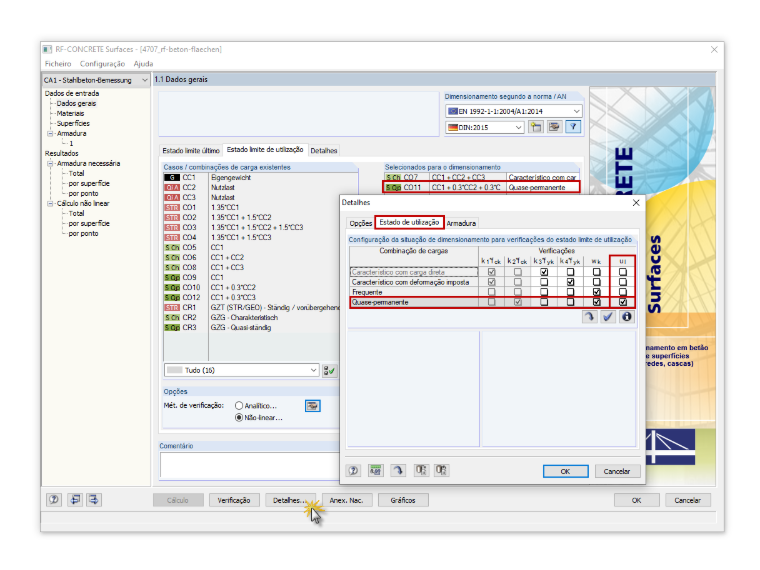Screen dimensions: 760x570
Task: Open help icon at main window bottom-left
Action: pyautogui.click(x=54, y=500)
